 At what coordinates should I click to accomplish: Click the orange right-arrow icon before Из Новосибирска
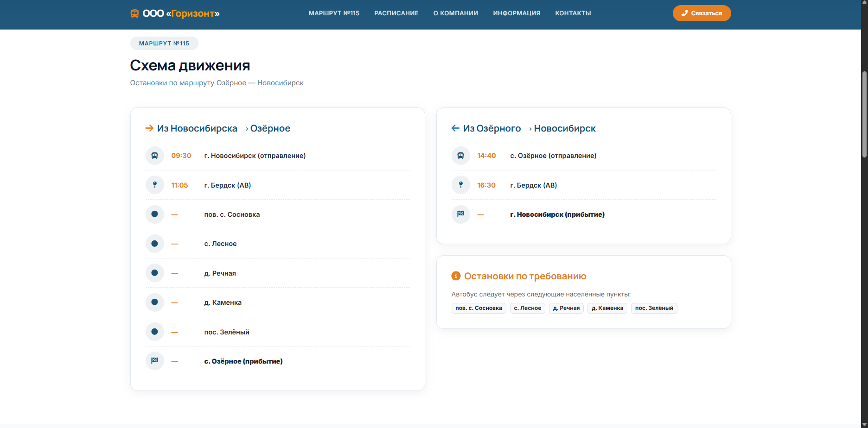click(x=149, y=128)
